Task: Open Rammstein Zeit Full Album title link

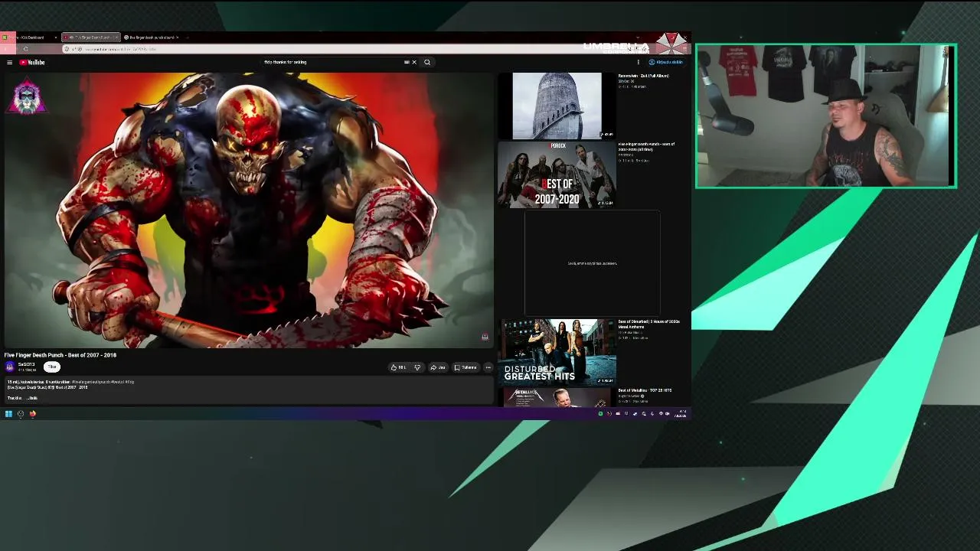Action: (x=643, y=76)
